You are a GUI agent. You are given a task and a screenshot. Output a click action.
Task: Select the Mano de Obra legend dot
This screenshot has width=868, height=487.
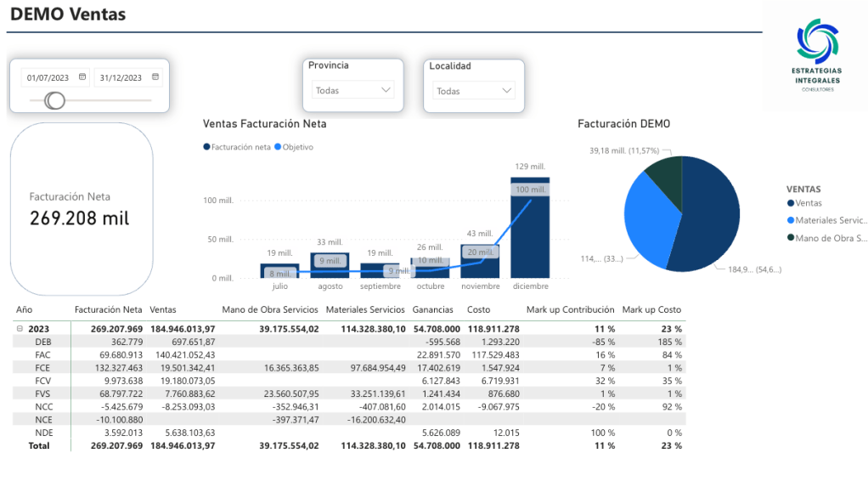click(791, 238)
